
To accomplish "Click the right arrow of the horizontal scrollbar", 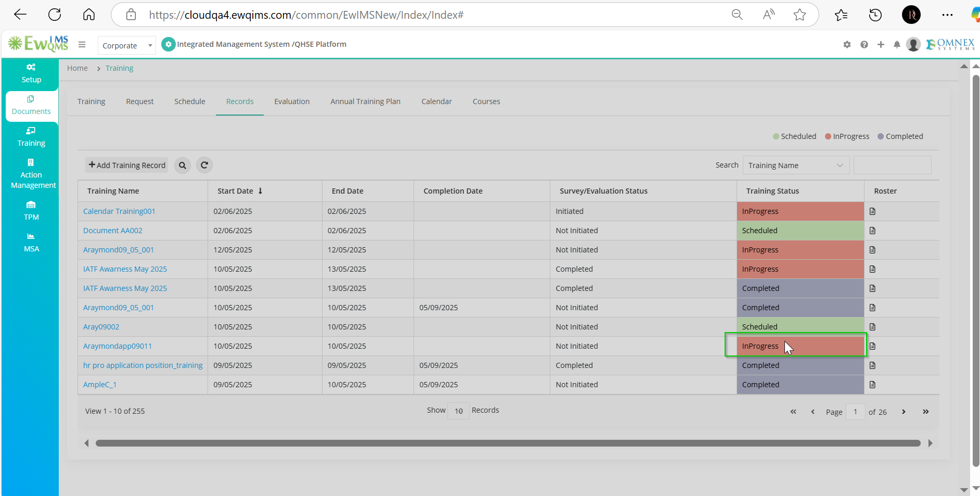I will tap(930, 443).
